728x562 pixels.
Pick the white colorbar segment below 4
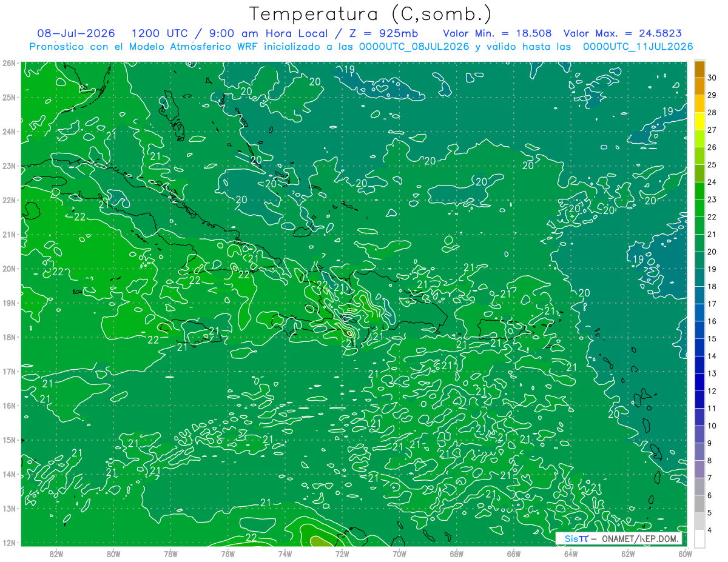click(x=700, y=538)
